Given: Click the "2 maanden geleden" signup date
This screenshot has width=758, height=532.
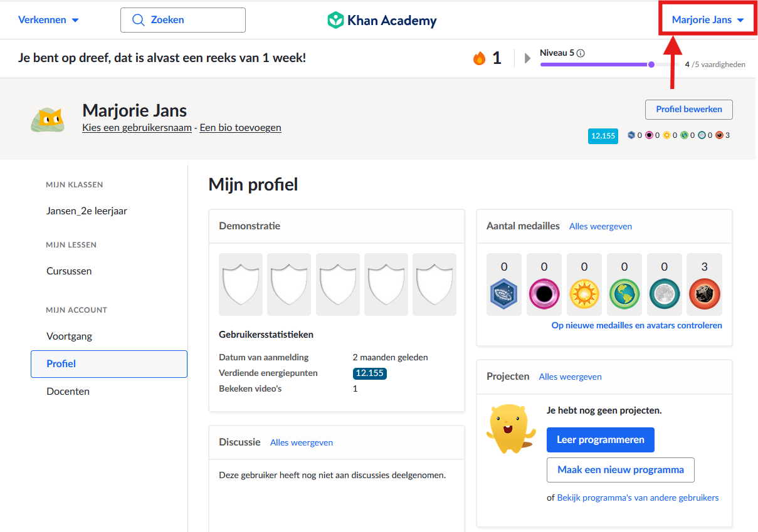Looking at the screenshot, I should point(390,357).
